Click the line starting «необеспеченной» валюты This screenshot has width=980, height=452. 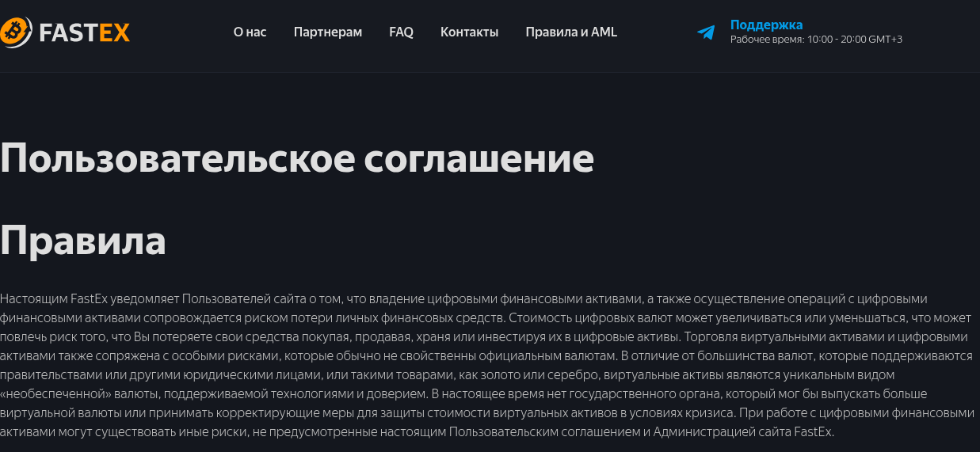(x=463, y=394)
